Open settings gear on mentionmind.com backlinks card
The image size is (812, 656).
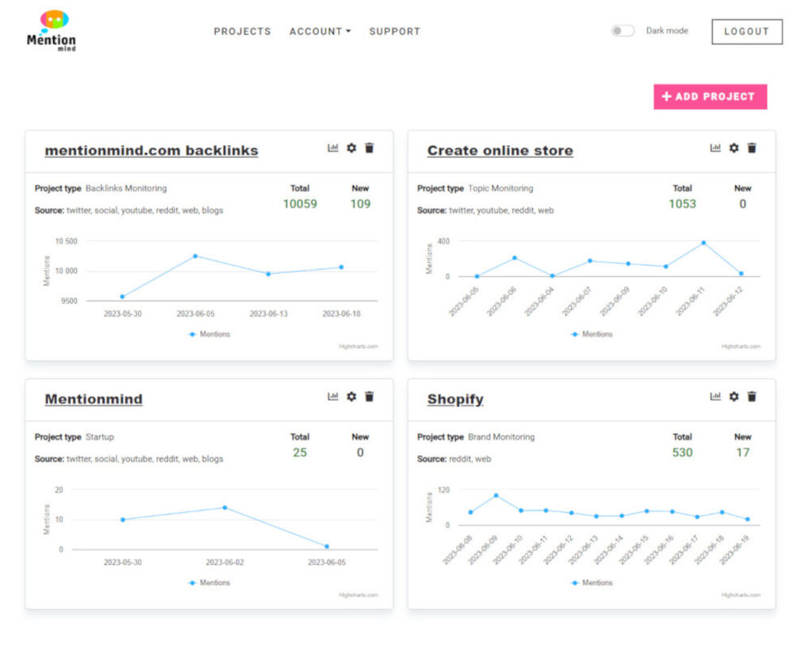(x=351, y=148)
